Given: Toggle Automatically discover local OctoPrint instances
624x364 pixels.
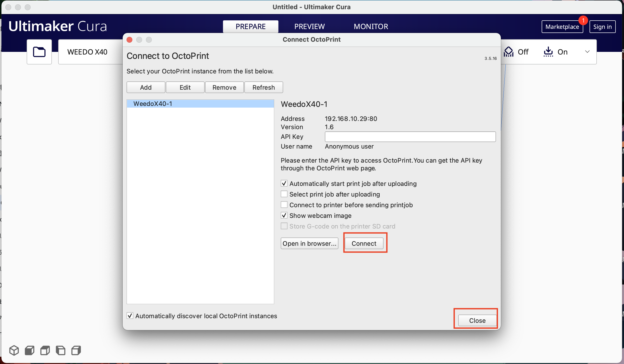Looking at the screenshot, I should click(x=130, y=316).
